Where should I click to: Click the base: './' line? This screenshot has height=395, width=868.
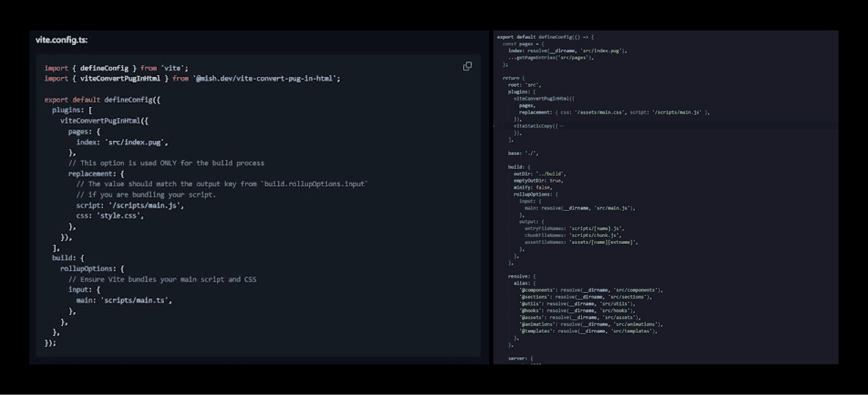pos(523,153)
